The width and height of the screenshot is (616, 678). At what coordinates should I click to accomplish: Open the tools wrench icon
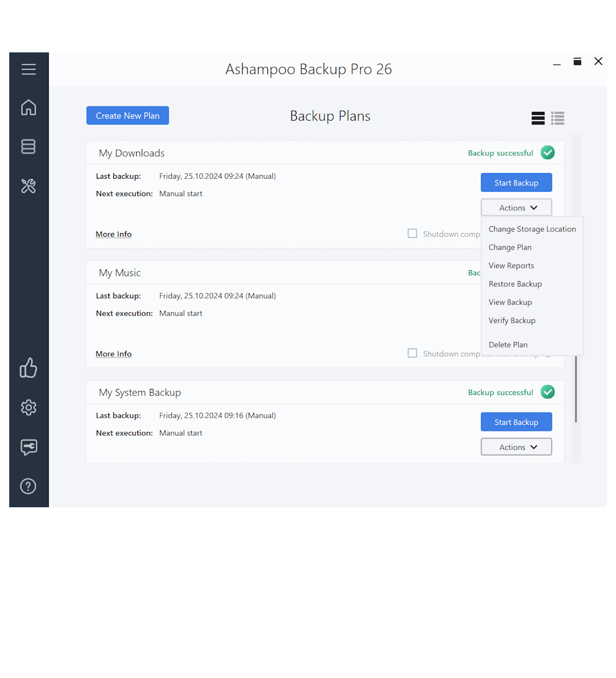28,186
